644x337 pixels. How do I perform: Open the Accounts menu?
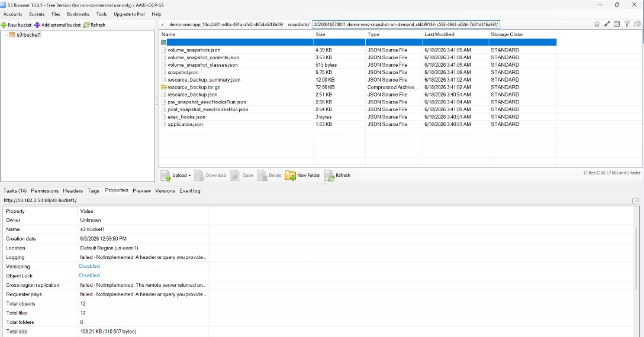click(x=13, y=14)
